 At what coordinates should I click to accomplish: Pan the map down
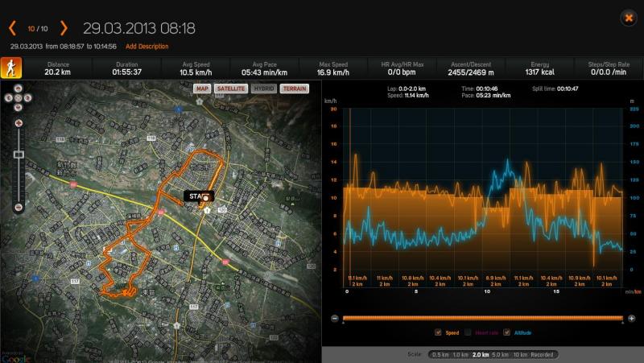18,107
